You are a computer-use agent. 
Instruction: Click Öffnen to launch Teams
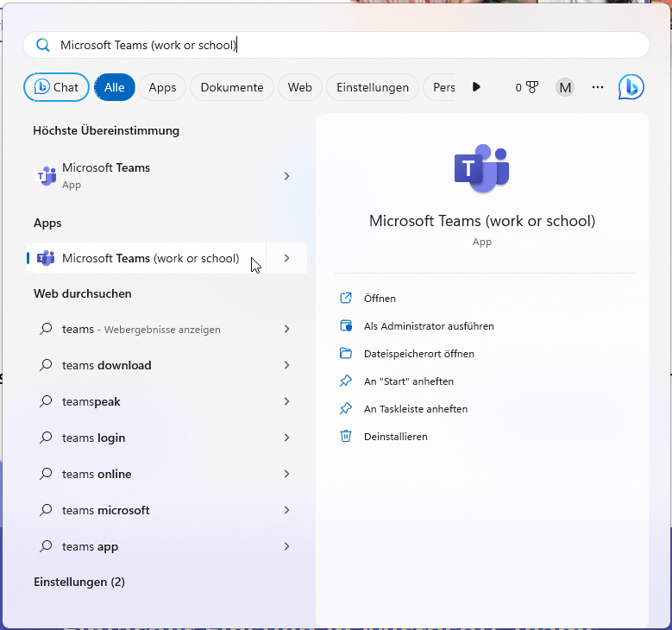pos(380,299)
